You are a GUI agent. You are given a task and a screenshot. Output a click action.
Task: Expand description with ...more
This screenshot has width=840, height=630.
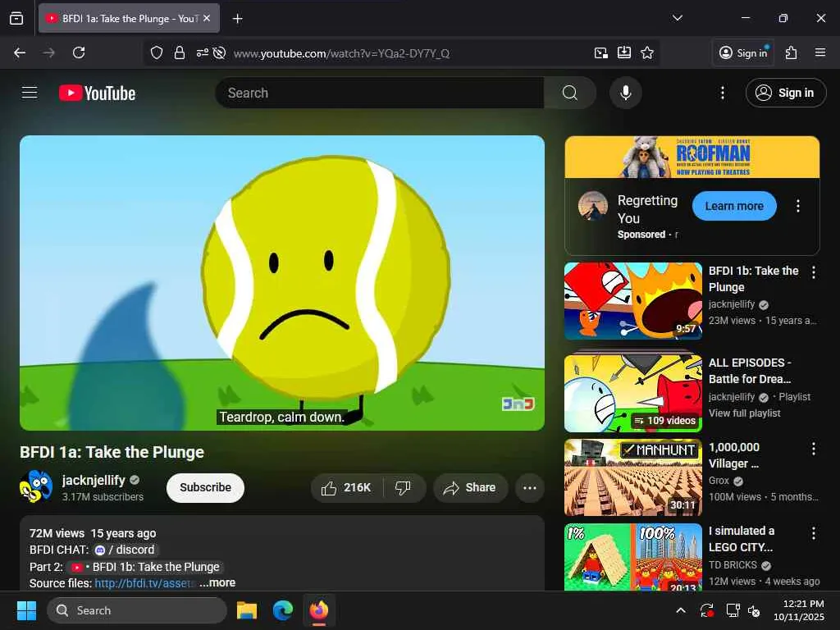tap(217, 583)
